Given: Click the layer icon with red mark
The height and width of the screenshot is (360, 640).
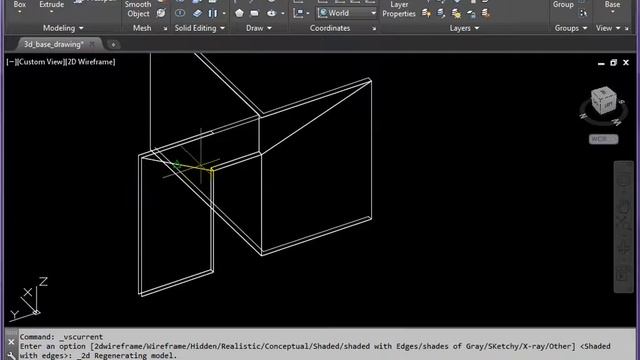Looking at the screenshot, I should tap(486, 13).
